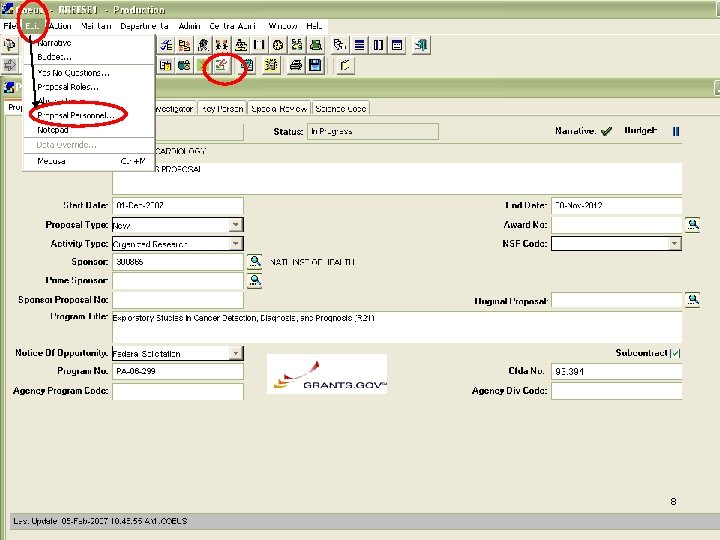
Task: Click the End Date field
Action: pyautogui.click(x=617, y=206)
